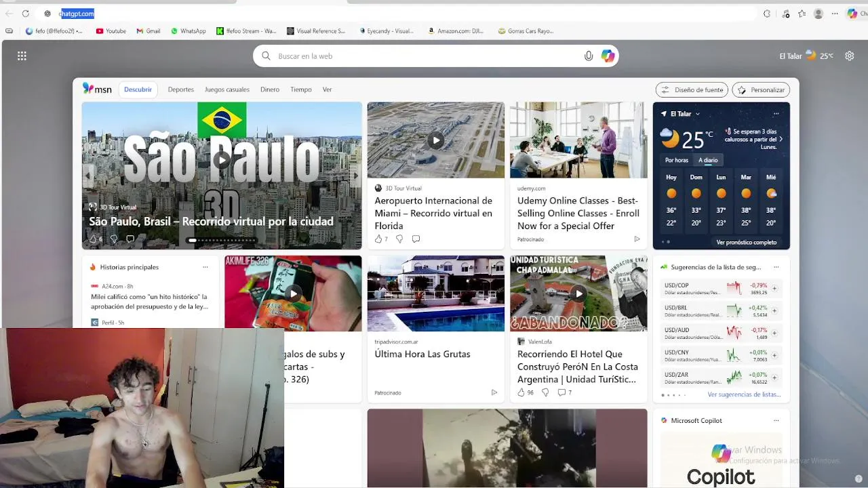The width and height of the screenshot is (868, 488).
Task: Activate voice search microphone icon
Action: (589, 56)
